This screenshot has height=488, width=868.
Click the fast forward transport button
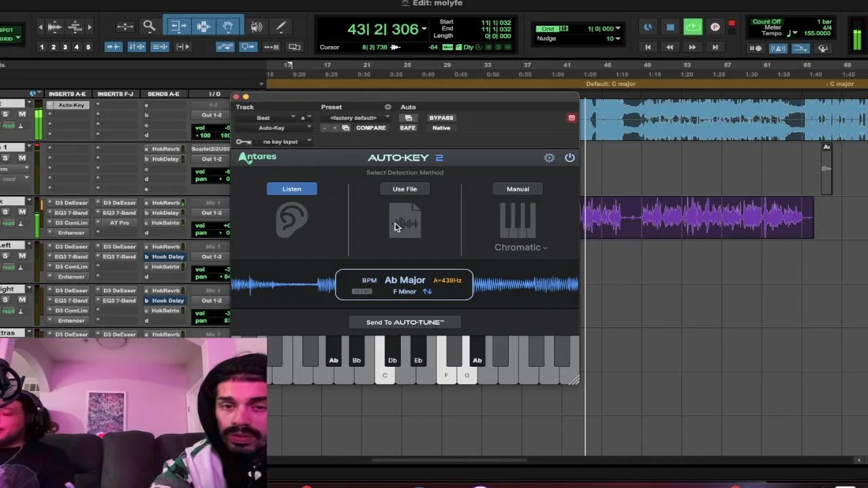[692, 47]
